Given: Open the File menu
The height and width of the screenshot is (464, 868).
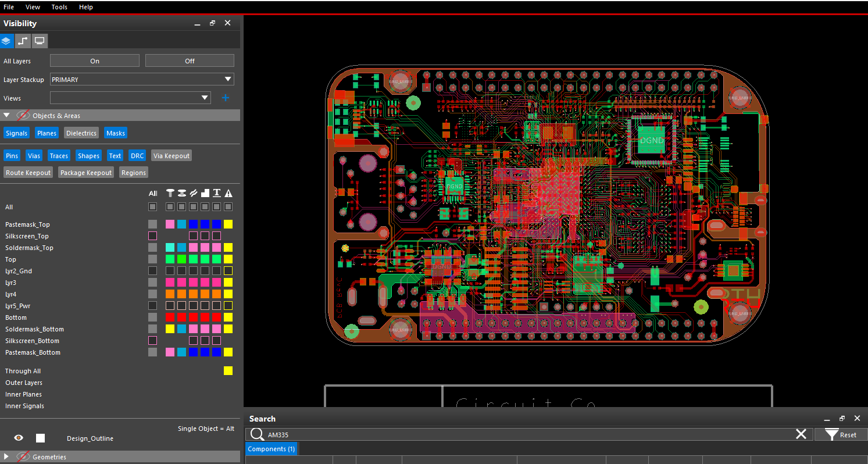Looking at the screenshot, I should [9, 7].
